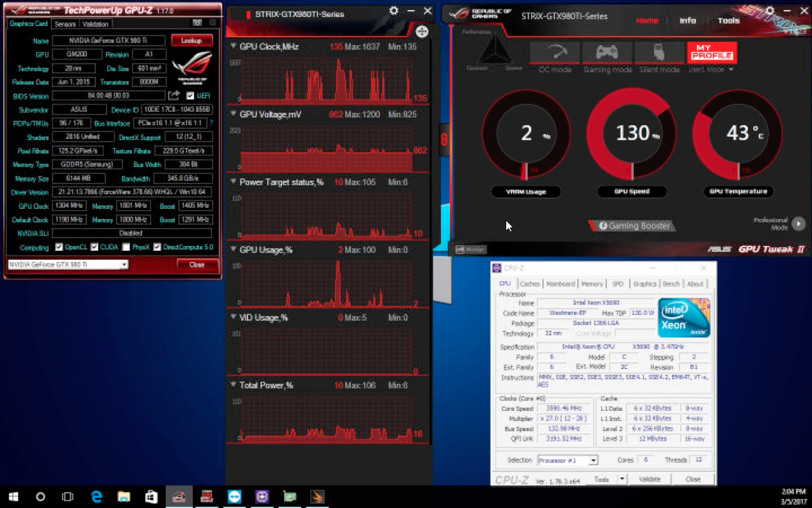
Task: Collapse the Total Power,% graph
Action: (x=233, y=385)
